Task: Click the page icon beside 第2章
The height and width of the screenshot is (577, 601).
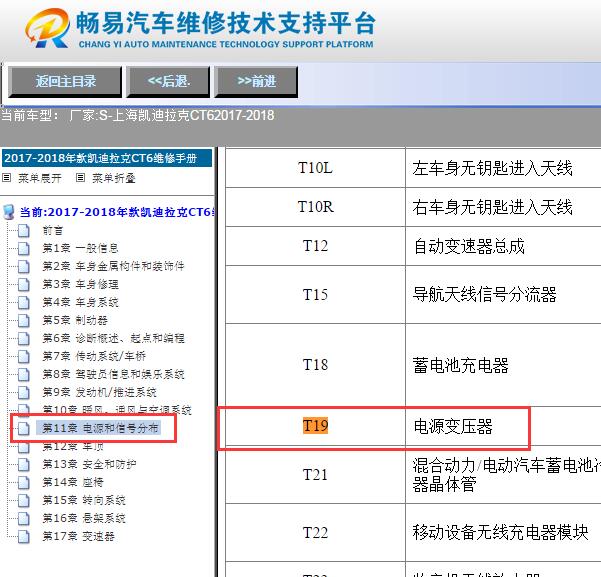Action: (x=24, y=266)
